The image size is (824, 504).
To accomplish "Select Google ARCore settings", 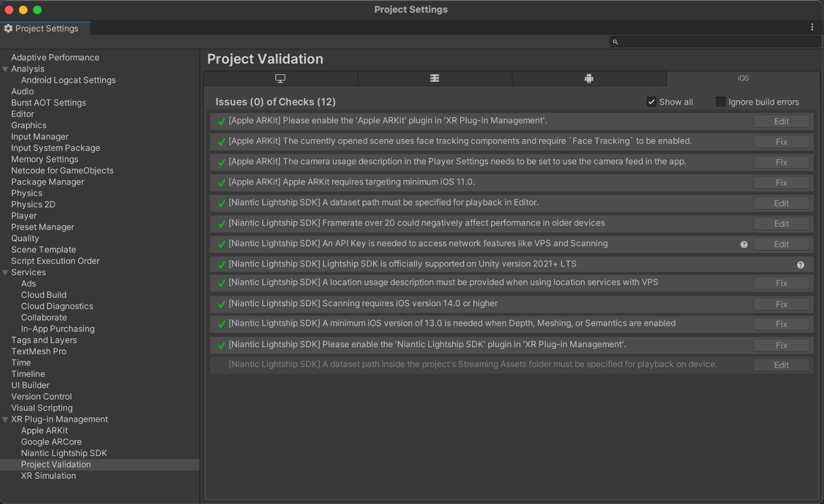I will (51, 442).
